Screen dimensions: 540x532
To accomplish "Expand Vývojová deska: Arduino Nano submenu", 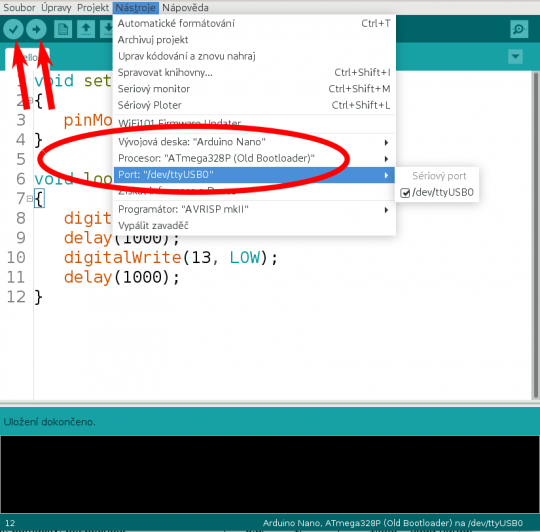I will (254, 142).
